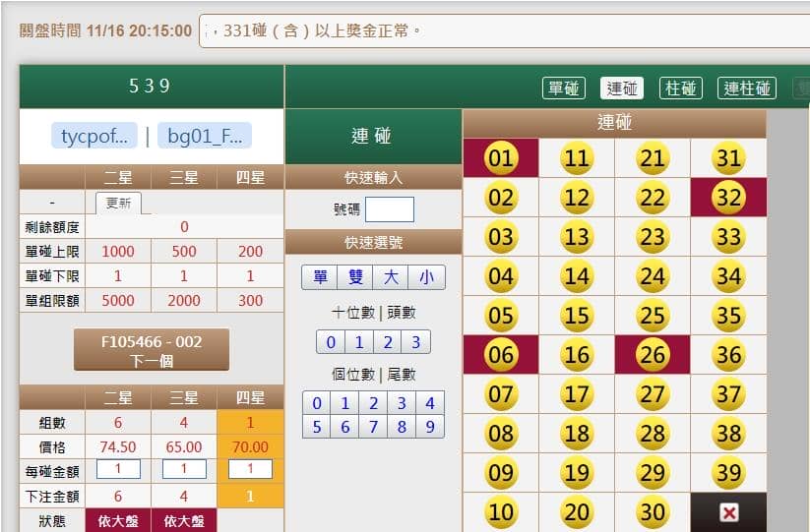Click ones digit 9 button

(x=430, y=426)
